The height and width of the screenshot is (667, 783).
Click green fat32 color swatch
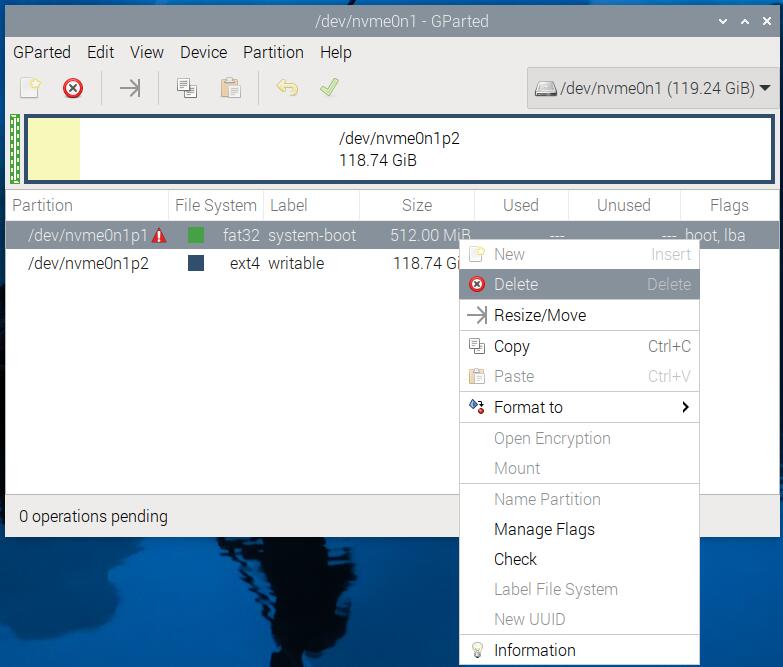point(196,235)
